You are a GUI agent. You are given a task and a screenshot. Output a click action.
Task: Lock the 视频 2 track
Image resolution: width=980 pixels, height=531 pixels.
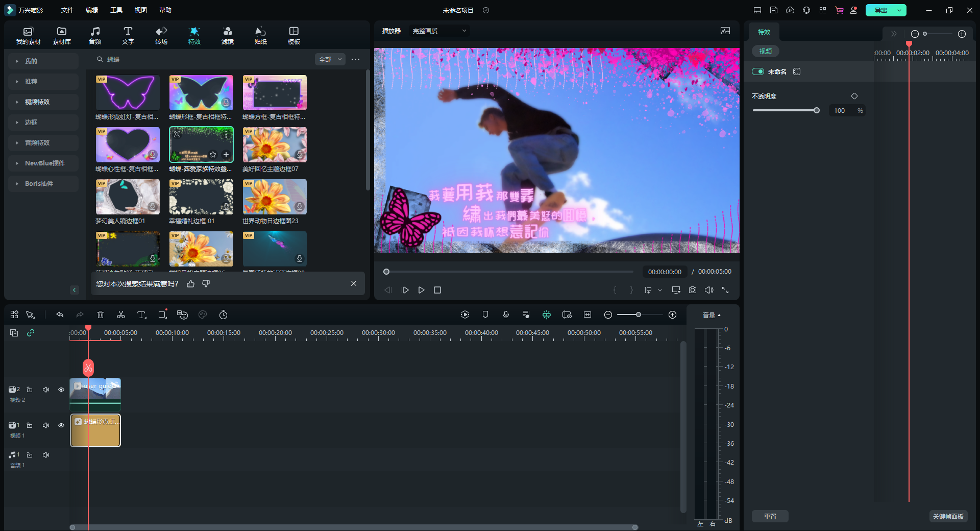30,390
